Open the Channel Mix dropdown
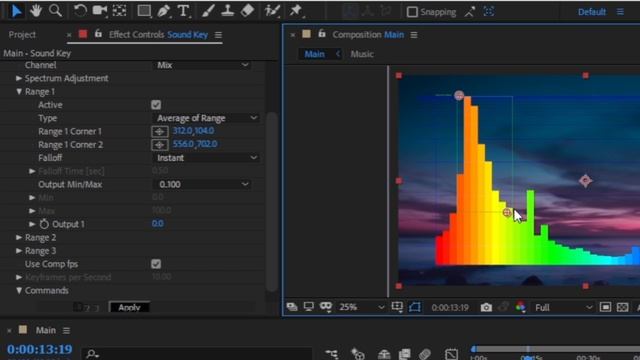The width and height of the screenshot is (640, 360). pyautogui.click(x=203, y=65)
